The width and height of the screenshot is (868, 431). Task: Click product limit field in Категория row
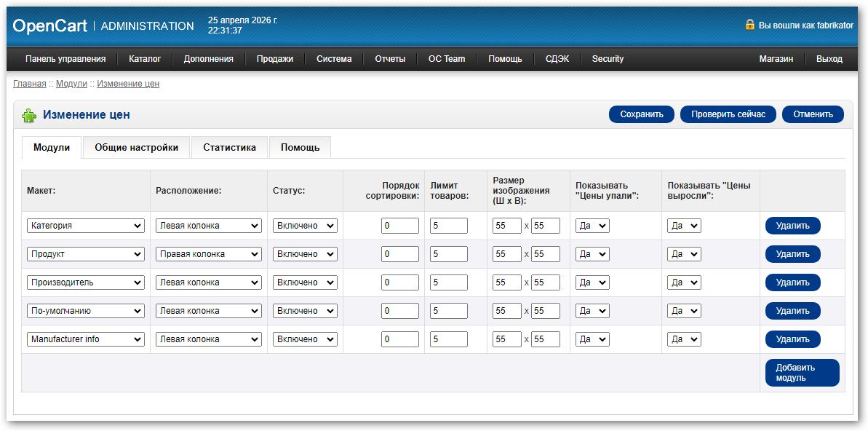449,226
